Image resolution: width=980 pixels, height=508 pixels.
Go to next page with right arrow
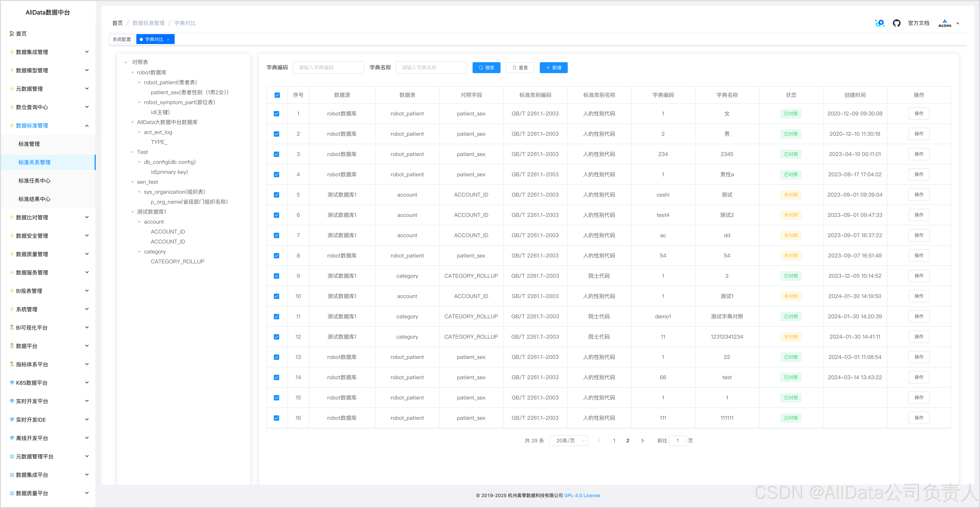(x=643, y=441)
